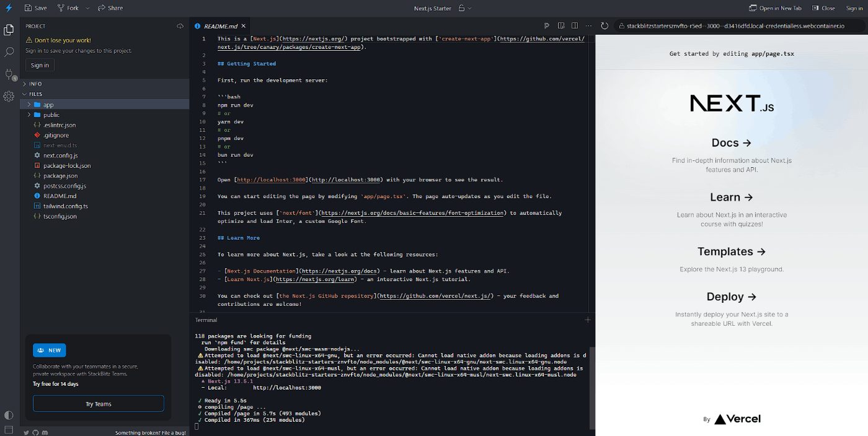Image resolution: width=868 pixels, height=436 pixels.
Task: Open the Search icon in activity bar
Action: click(9, 53)
